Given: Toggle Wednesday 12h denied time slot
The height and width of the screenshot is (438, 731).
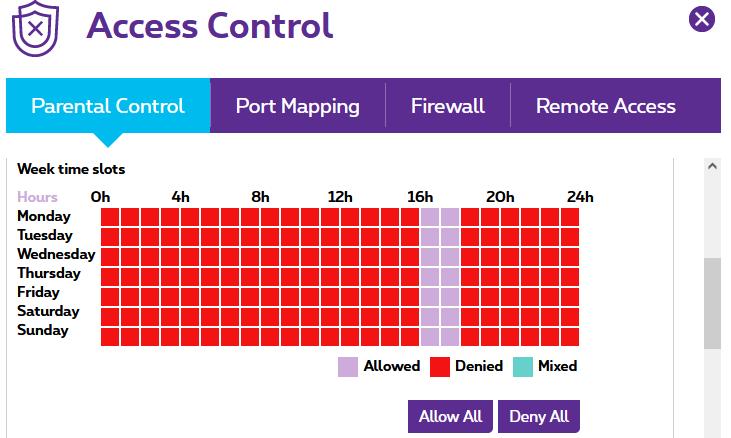Looking at the screenshot, I should [350, 257].
